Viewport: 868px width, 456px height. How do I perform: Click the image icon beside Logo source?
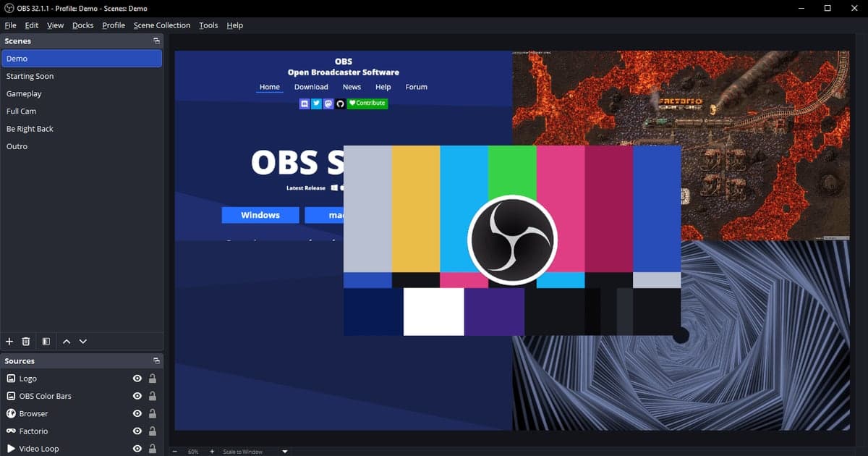(11, 379)
